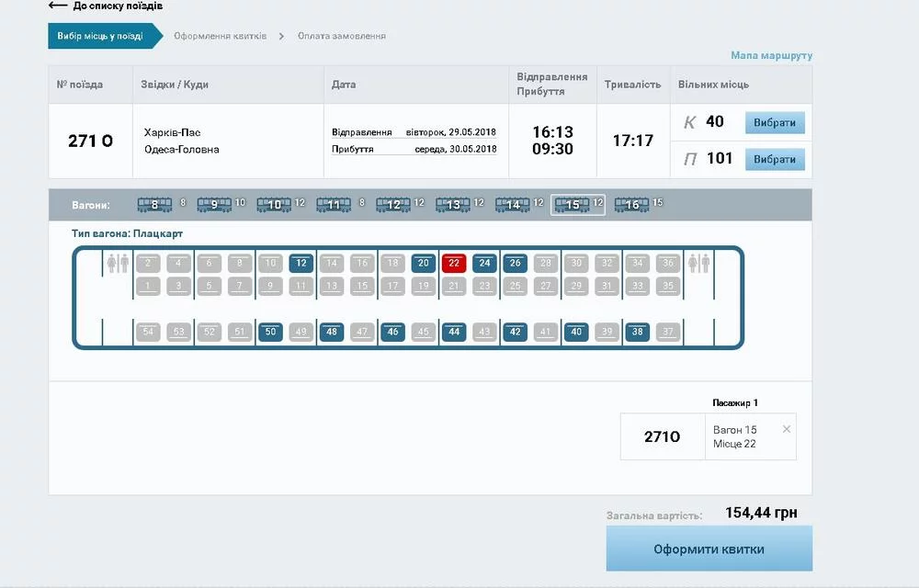Screen dimensions: 919x588
Task: Choose free side seat 40
Action: click(576, 332)
